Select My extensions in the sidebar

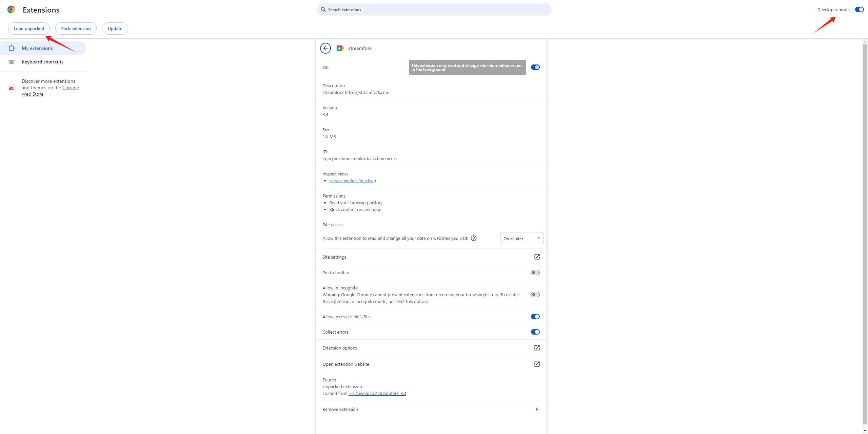coord(37,48)
